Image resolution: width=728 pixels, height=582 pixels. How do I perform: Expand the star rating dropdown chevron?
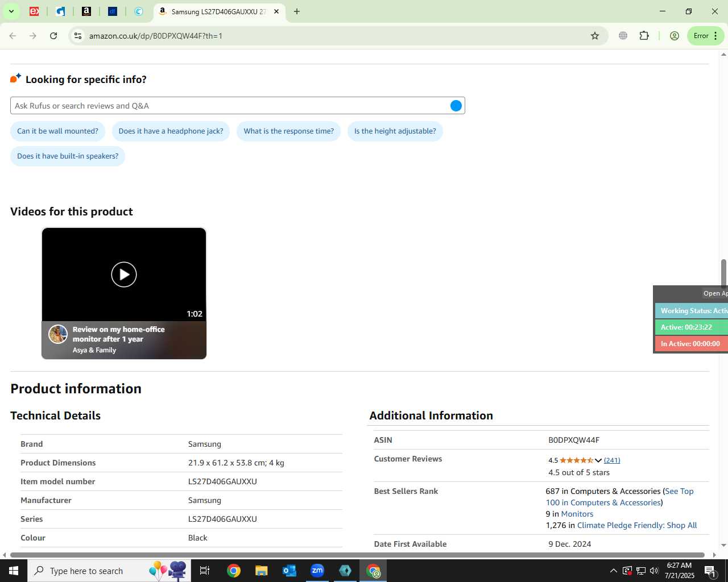pos(598,460)
